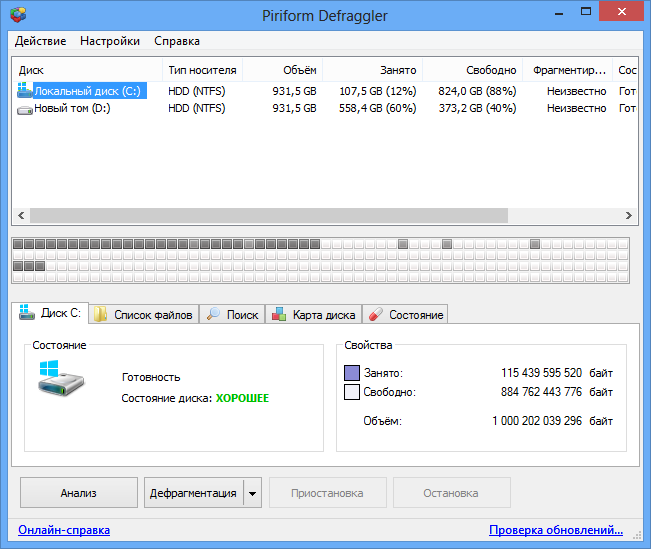Click the first gray block in the drive map
Image resolution: width=651 pixels, height=549 pixels.
[18, 244]
